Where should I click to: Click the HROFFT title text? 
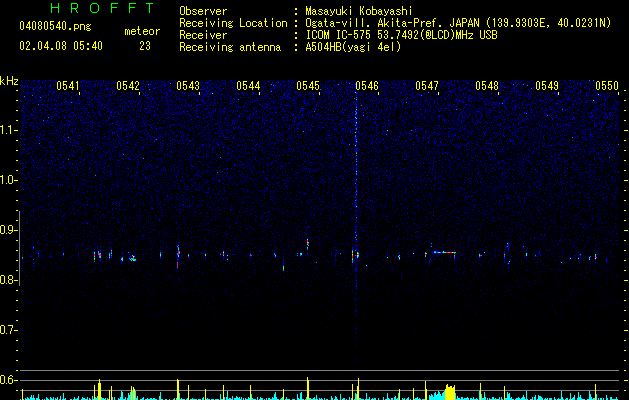(103, 8)
